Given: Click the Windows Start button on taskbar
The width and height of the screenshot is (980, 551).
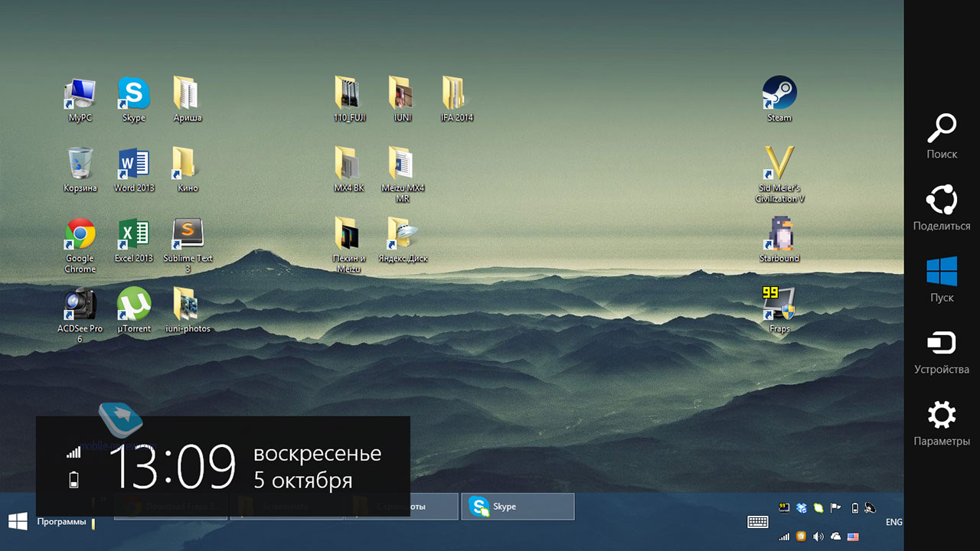Looking at the screenshot, I should coord(18,521).
